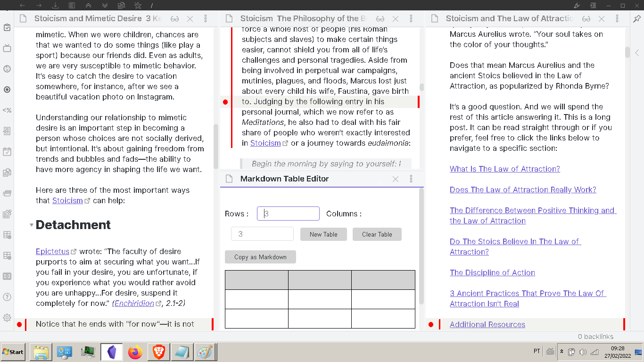Click the record dot icon in left ribbon
The width and height of the screenshot is (644, 362).
[7, 90]
